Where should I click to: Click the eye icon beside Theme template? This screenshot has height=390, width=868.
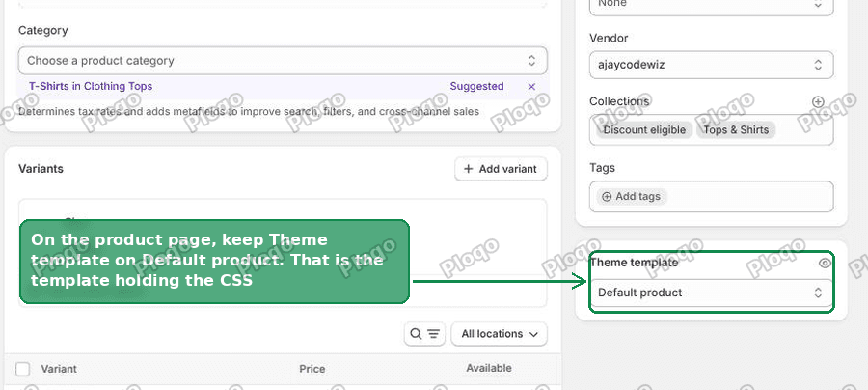point(825,263)
